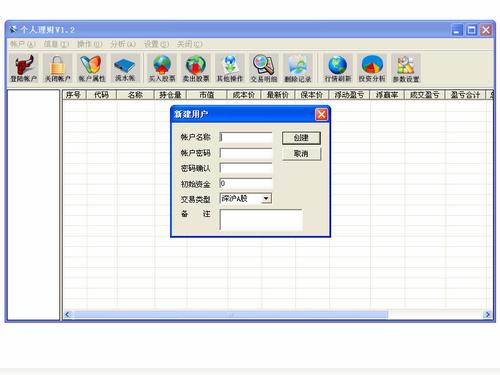500x375 pixels.
Task: Click the 浮赢率 column header
Action: (387, 95)
